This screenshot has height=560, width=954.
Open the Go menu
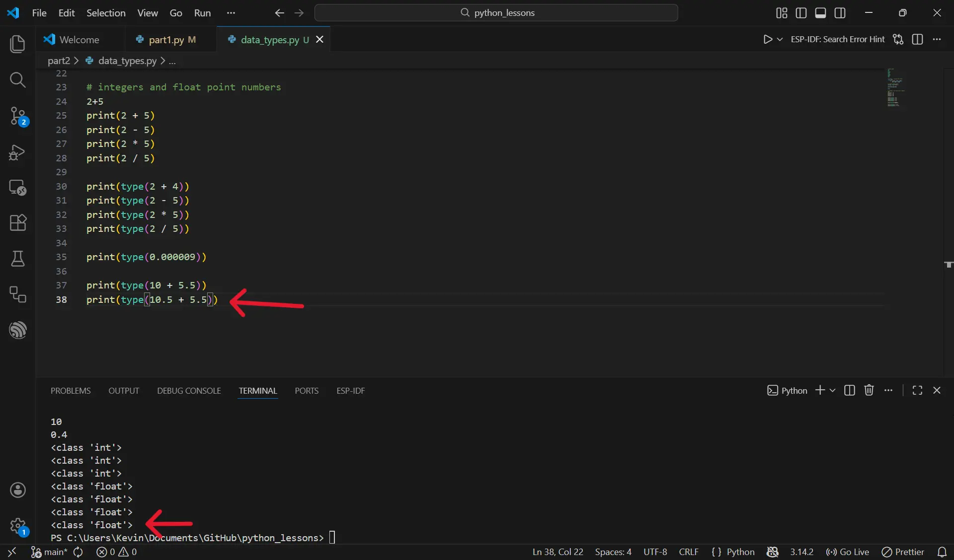pos(176,13)
